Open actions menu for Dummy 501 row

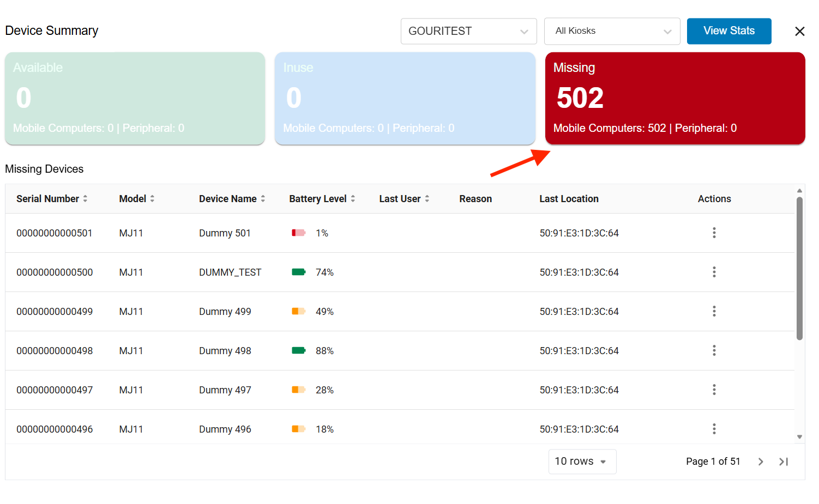[x=714, y=233]
